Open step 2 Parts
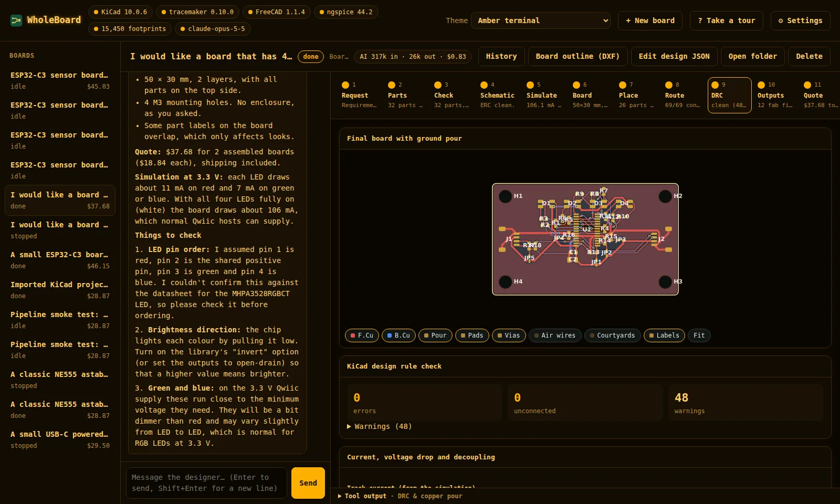Screen dimensions: 840x504 pos(405,95)
